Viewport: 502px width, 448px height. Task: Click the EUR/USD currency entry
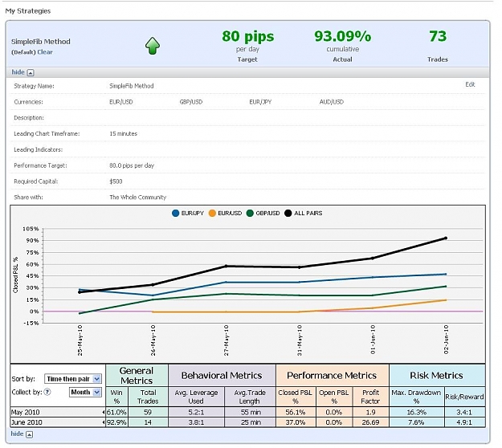pos(121,102)
